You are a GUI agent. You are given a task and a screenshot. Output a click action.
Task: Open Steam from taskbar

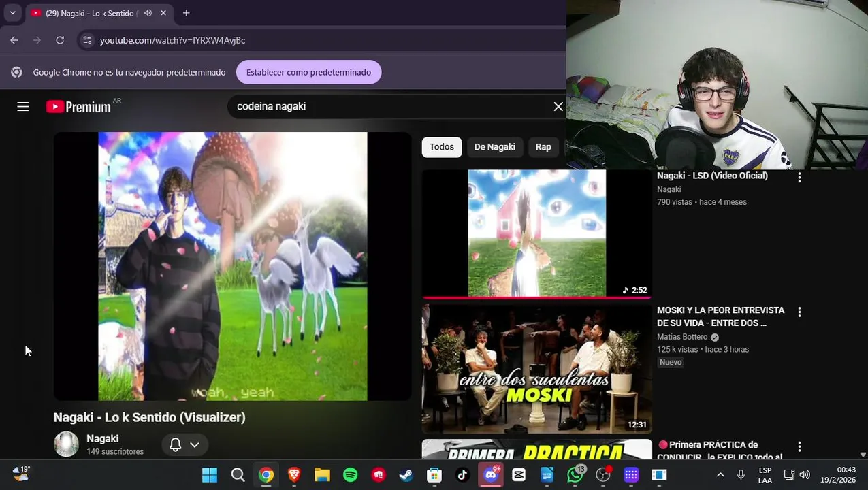click(x=406, y=475)
